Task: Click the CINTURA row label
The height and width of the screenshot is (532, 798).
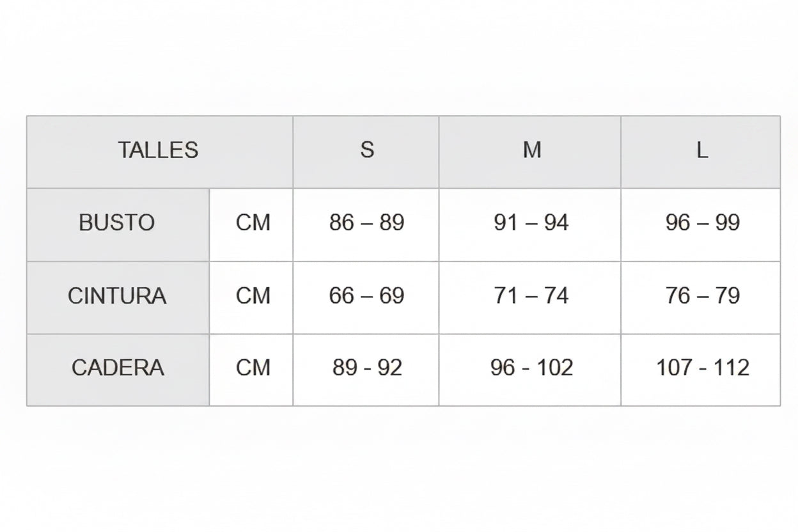Action: click(118, 297)
